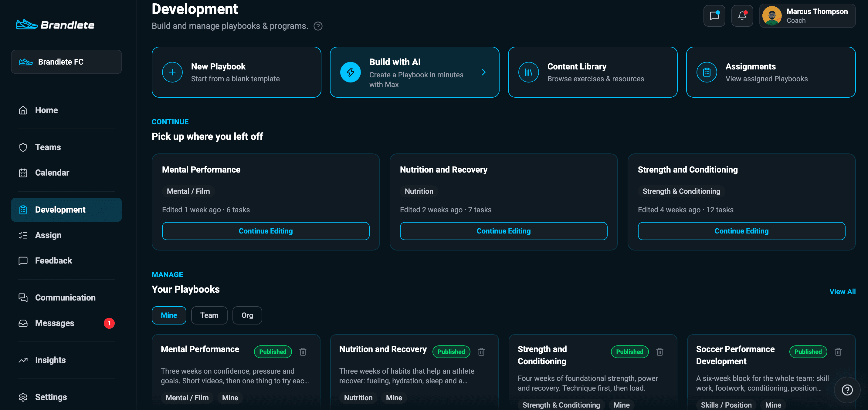Open Settings in the sidebar

coord(66,397)
